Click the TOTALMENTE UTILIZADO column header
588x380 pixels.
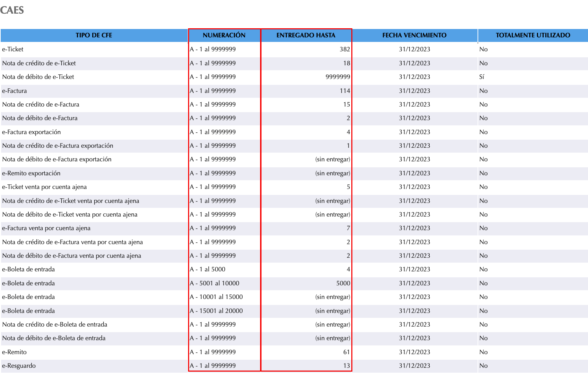click(x=532, y=35)
